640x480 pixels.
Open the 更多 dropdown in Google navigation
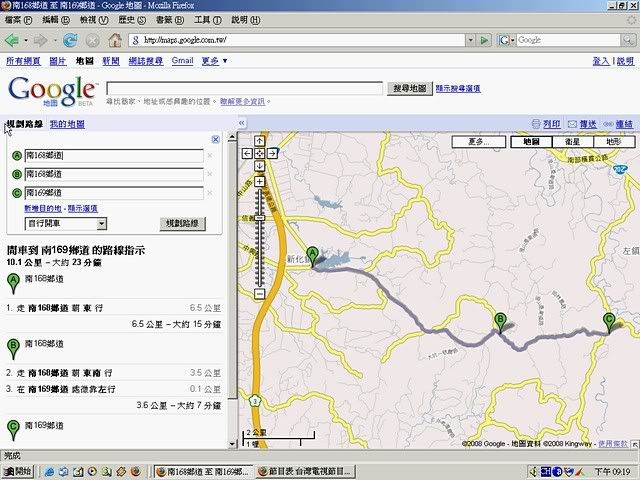(214, 61)
